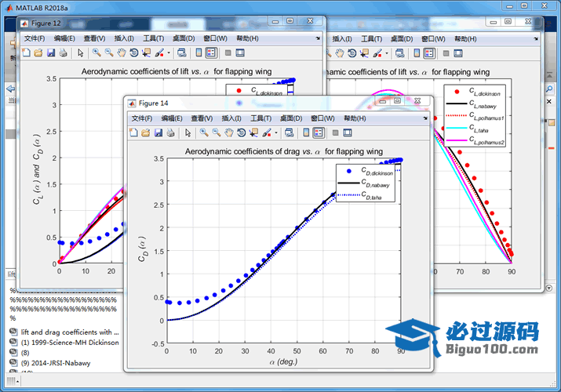Toggle Insert Legend in Figure 12
This screenshot has height=392, width=561.
click(211, 53)
